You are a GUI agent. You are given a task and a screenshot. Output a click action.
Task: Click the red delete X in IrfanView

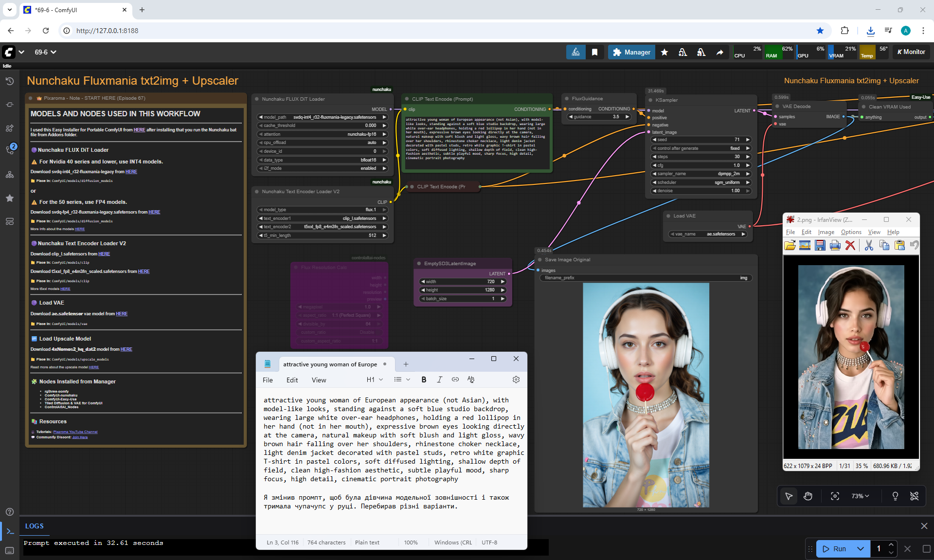[x=850, y=245]
